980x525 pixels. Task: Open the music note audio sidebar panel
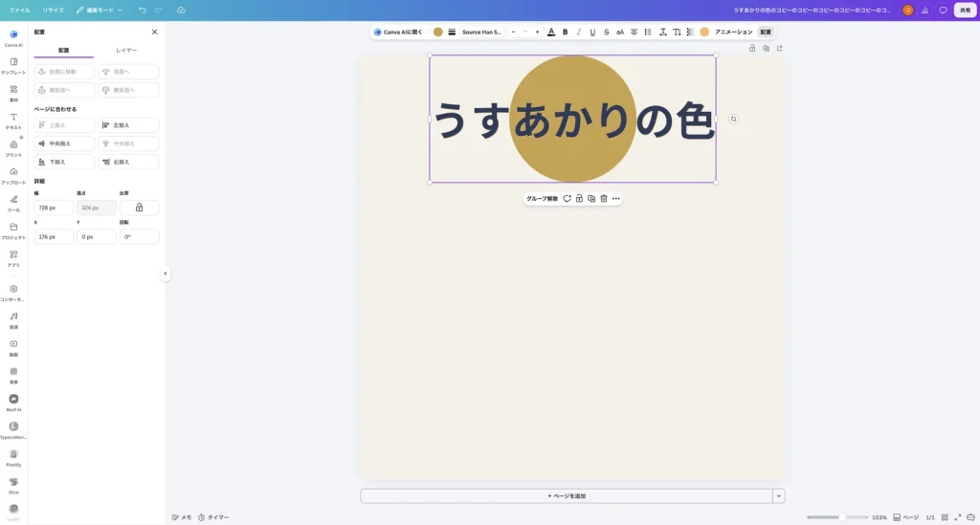coord(13,319)
